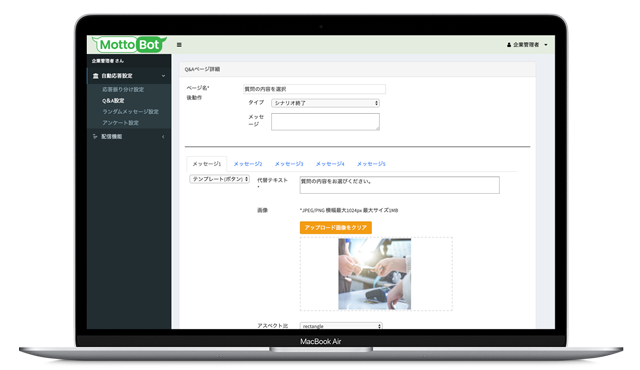
Task: Expand the 配信機能 chevron
Action: point(163,137)
